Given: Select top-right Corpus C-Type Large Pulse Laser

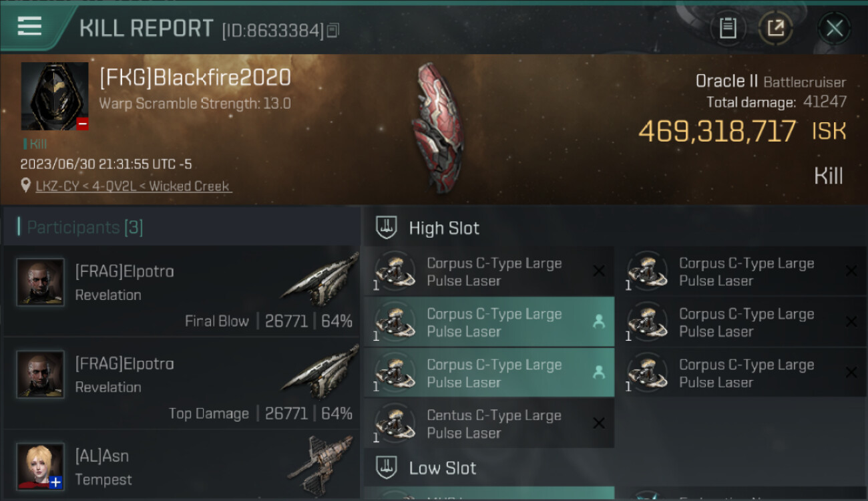Looking at the screenshot, I should pos(741,271).
